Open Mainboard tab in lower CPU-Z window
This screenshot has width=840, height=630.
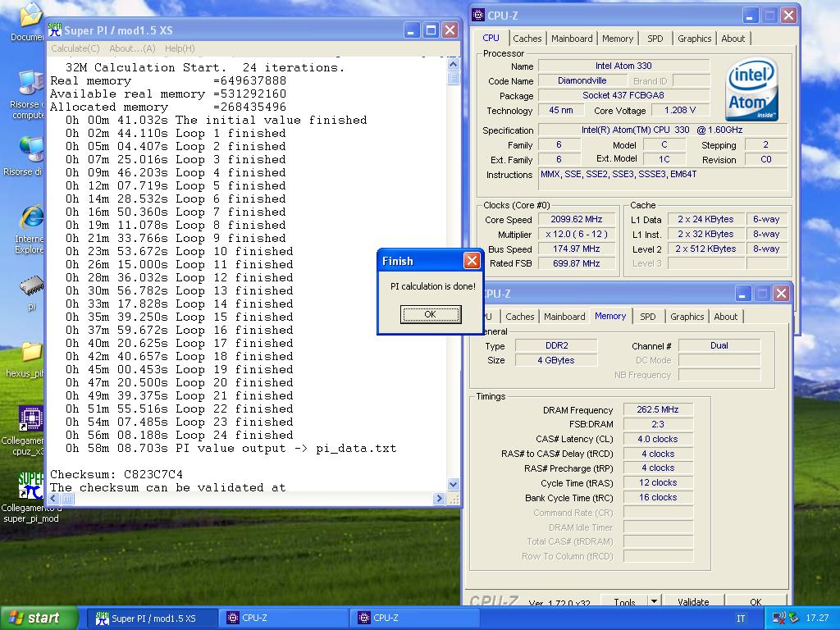pos(564,317)
